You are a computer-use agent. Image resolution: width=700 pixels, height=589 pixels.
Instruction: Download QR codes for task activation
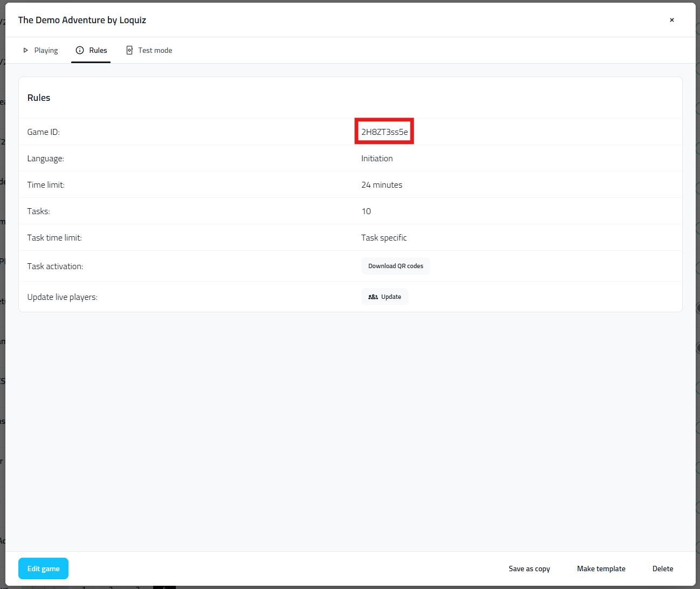pos(395,266)
